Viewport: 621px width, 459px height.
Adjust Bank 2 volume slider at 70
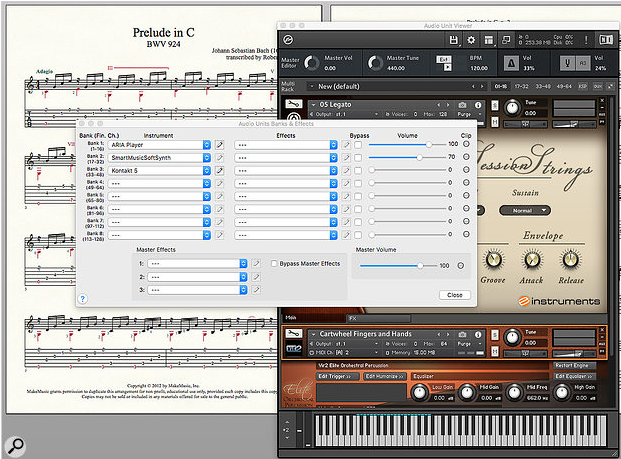pos(419,157)
